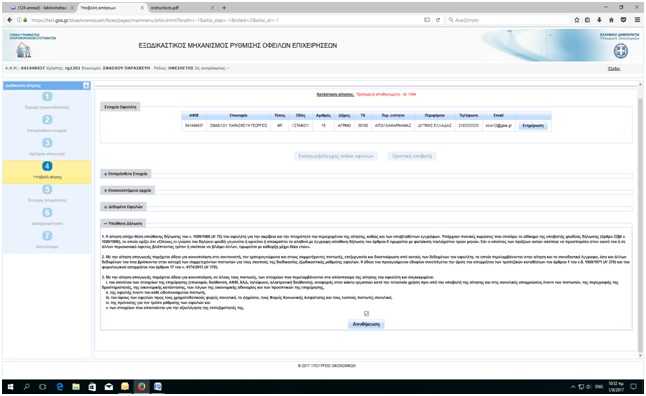This screenshot has height=396, width=646.
Task: Click the exit link at top right
Action: [x=614, y=68]
